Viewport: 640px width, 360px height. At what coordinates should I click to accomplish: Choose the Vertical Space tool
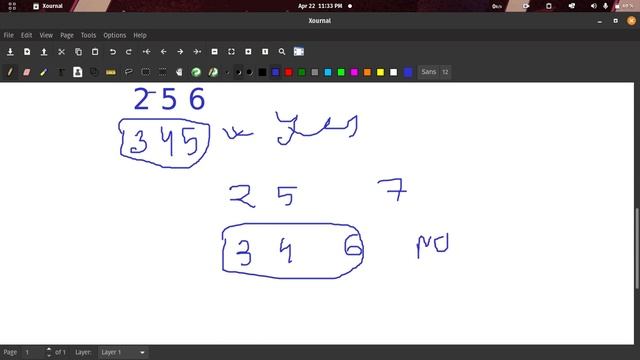(x=162, y=72)
